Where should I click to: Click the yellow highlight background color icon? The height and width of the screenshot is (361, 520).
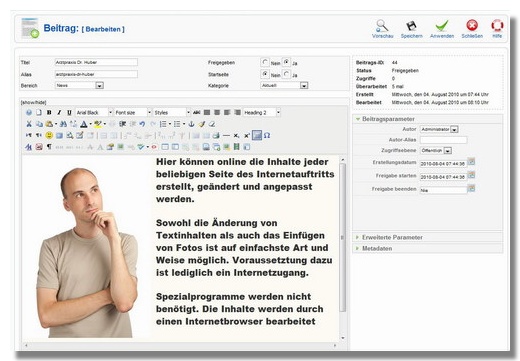coord(97,124)
